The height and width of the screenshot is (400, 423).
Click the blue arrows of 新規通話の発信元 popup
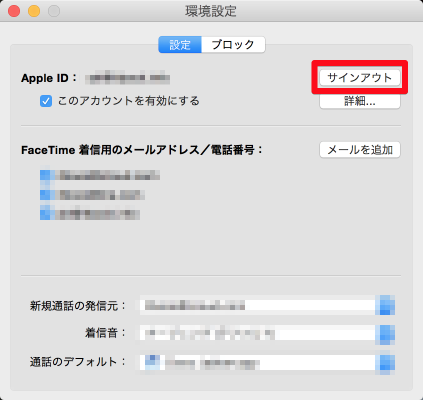[385, 305]
